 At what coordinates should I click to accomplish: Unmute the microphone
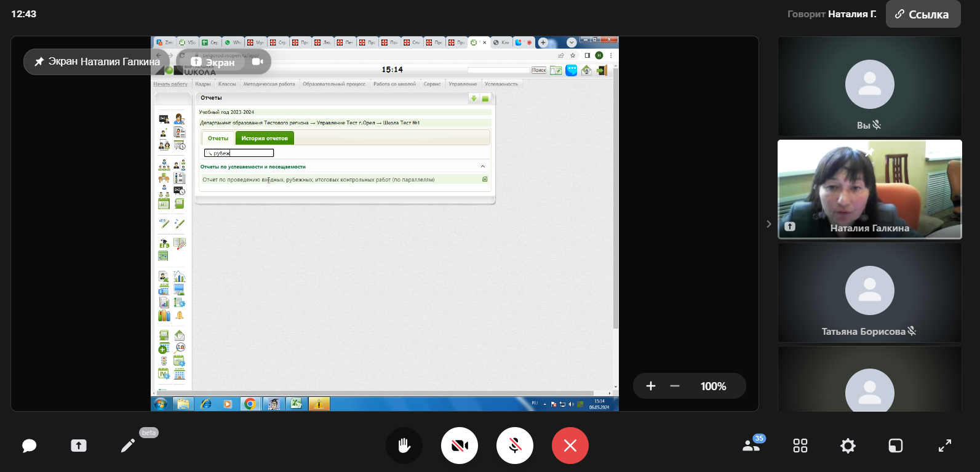coord(514,446)
